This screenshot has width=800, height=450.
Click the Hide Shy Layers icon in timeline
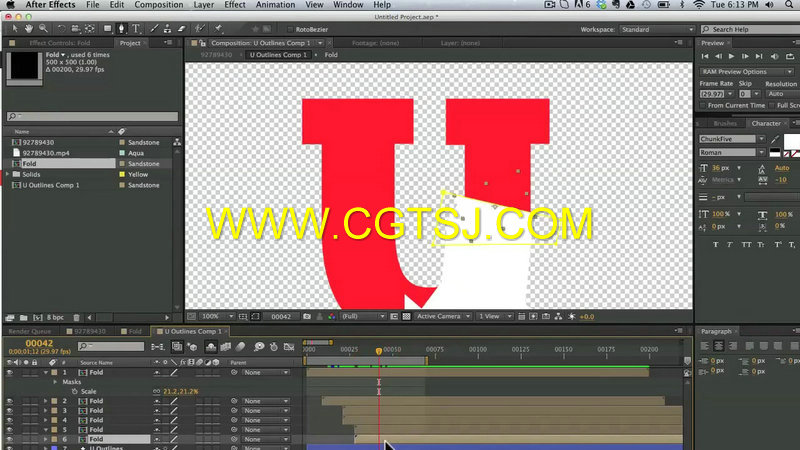[211, 347]
